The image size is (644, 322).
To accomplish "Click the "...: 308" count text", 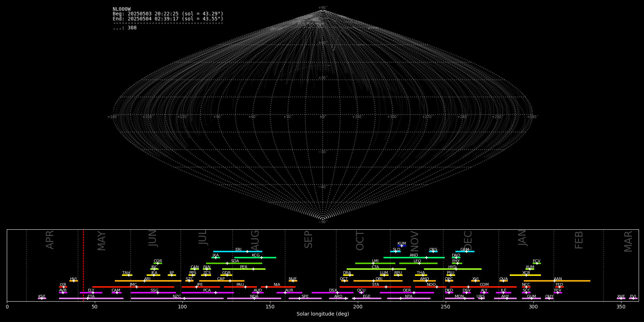I will (x=125, y=28).
